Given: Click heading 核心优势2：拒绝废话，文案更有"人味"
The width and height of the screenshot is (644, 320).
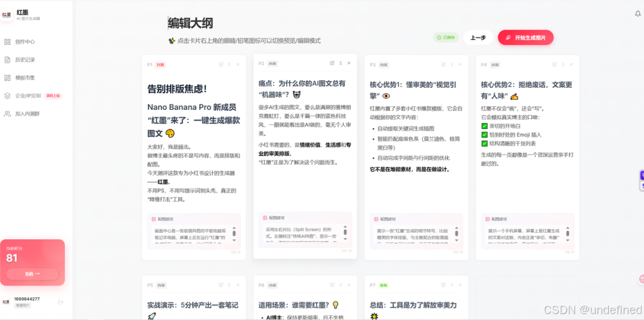Looking at the screenshot, I should click(527, 90).
